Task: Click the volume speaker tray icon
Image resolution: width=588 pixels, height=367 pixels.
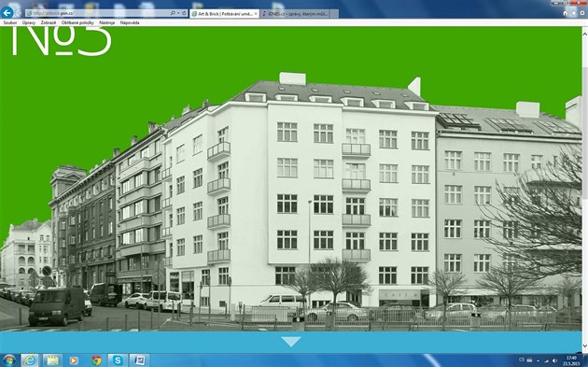Action: click(x=555, y=360)
